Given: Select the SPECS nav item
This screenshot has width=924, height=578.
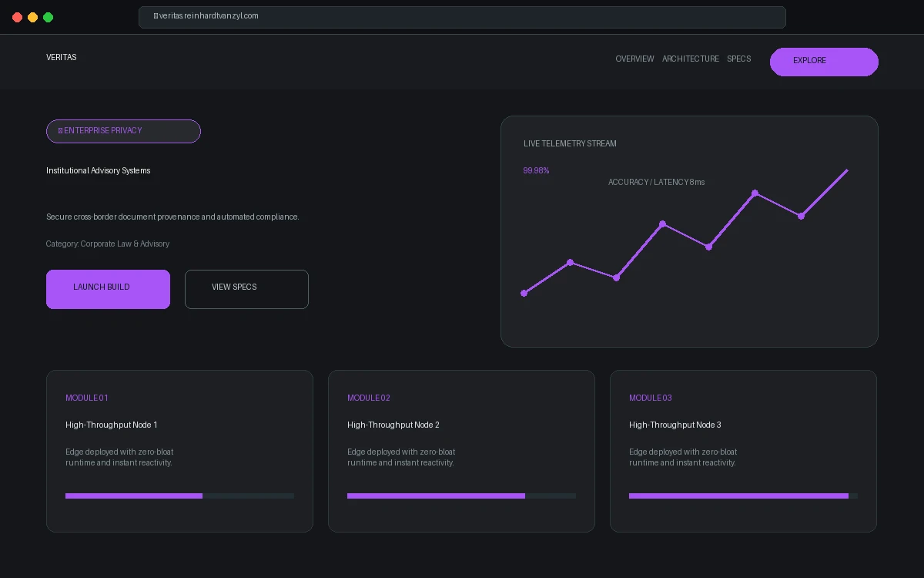Looking at the screenshot, I should point(738,59).
